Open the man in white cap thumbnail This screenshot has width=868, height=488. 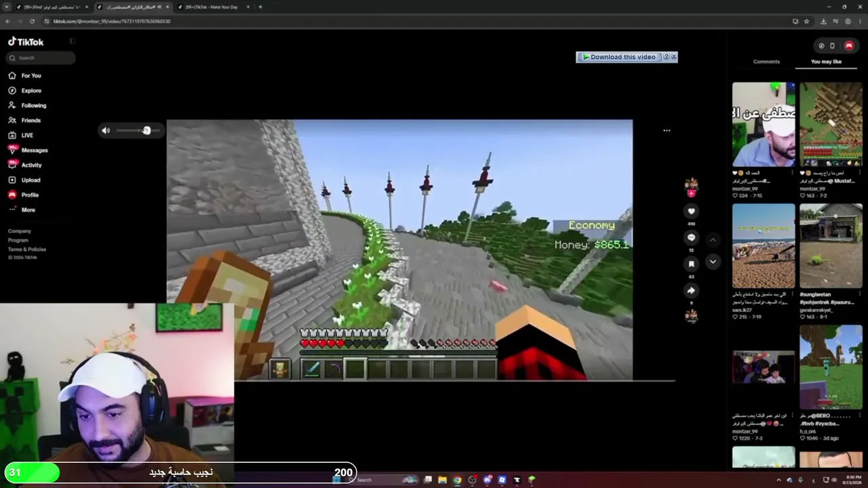tap(764, 124)
